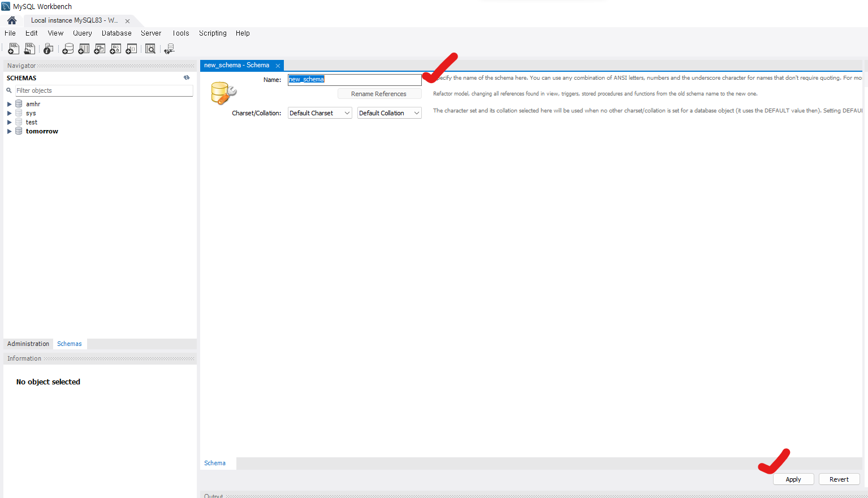Open the View menu
Image resolution: width=868 pixels, height=498 pixels.
(55, 33)
